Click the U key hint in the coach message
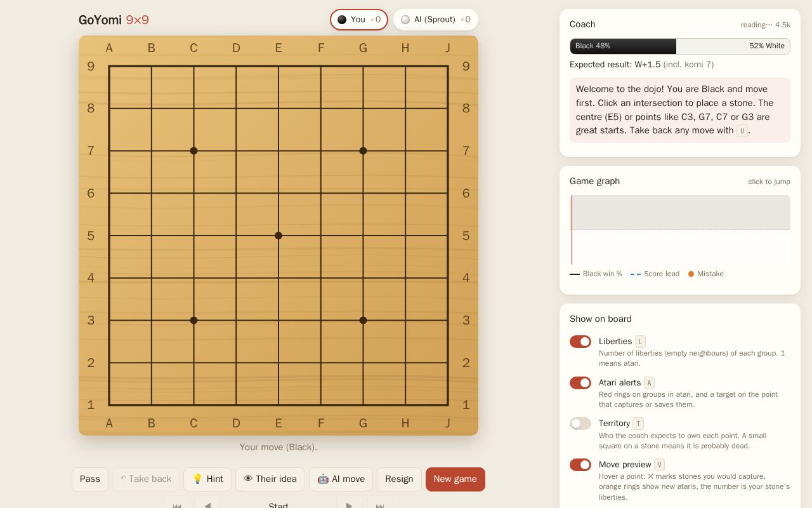Image resolution: width=812 pixels, height=508 pixels. [742, 131]
